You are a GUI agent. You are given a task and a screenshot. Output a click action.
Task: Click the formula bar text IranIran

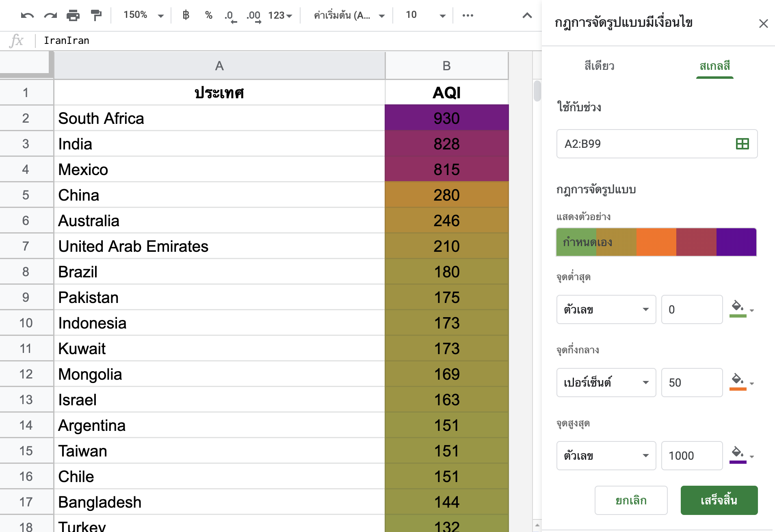click(67, 41)
